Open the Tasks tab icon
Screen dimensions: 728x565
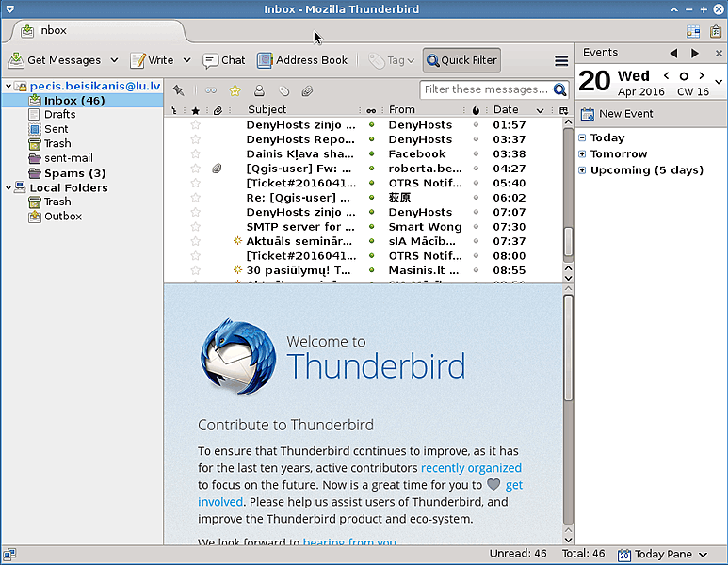click(x=716, y=31)
